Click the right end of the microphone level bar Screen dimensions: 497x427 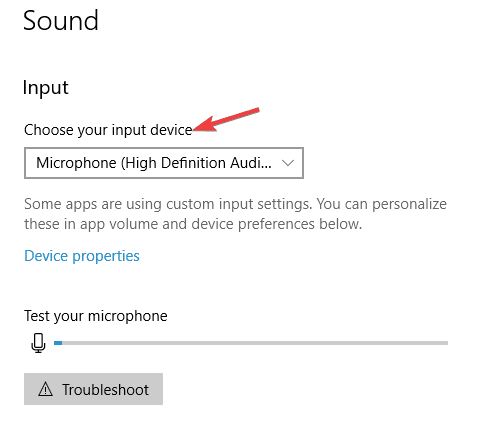tap(445, 343)
